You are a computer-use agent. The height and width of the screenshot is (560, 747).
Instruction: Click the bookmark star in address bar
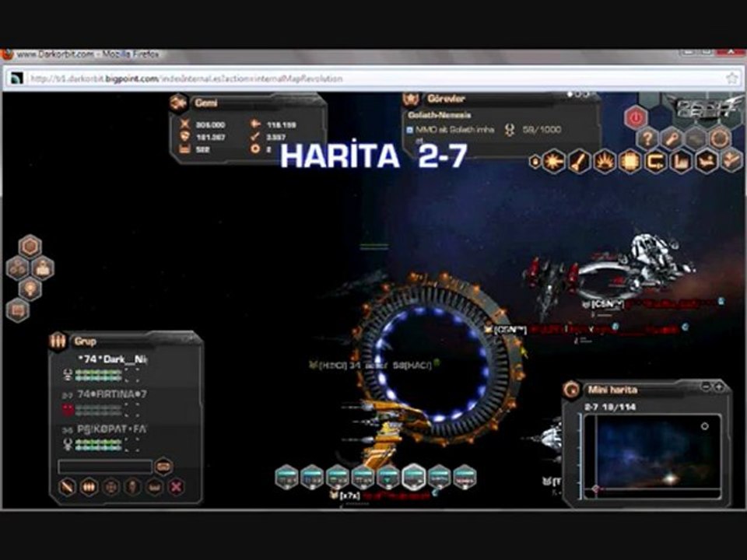pos(732,79)
